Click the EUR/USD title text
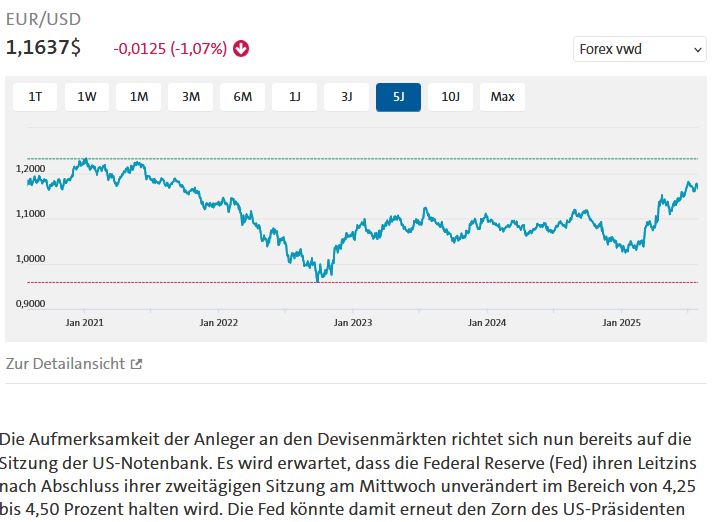The width and height of the screenshot is (713, 522). 44,19
